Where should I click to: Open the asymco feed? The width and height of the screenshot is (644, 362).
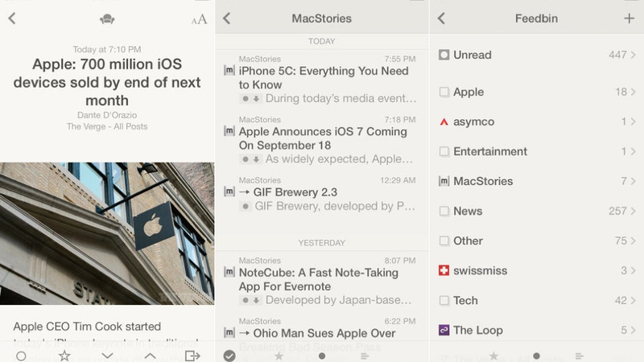(537, 122)
